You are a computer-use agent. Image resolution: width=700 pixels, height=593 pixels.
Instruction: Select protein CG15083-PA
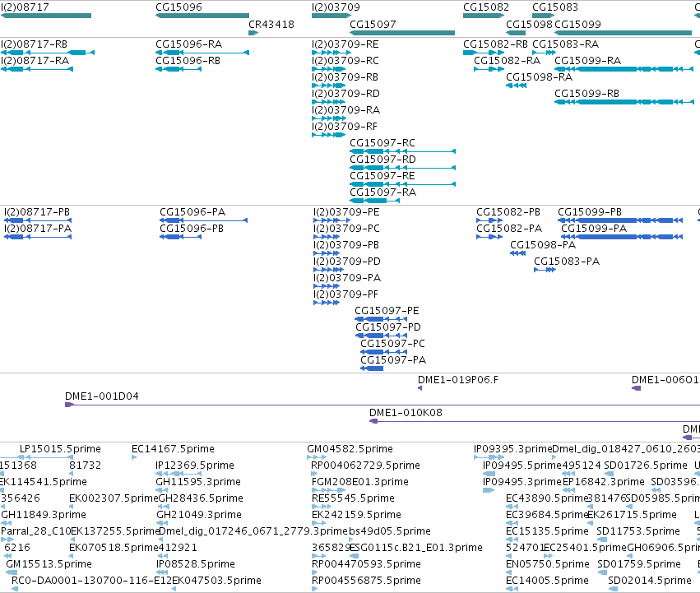[x=545, y=270]
